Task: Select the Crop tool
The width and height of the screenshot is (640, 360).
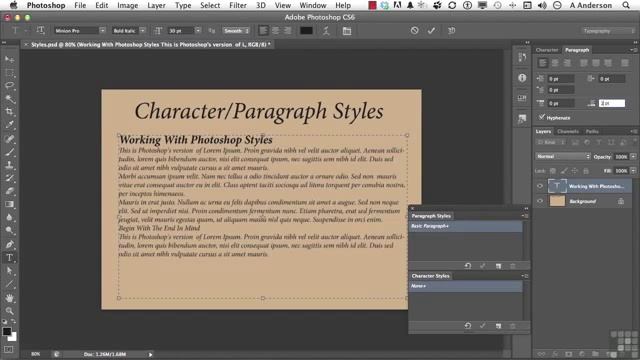Action: click(x=9, y=112)
